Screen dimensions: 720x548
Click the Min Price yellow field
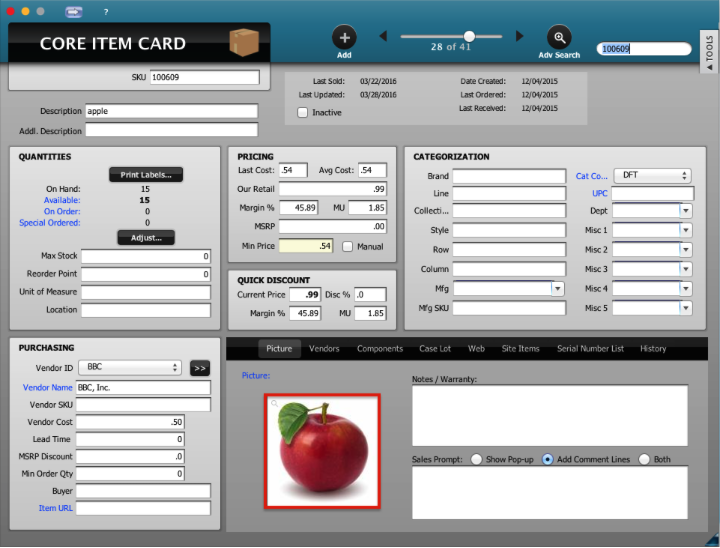[306, 246]
